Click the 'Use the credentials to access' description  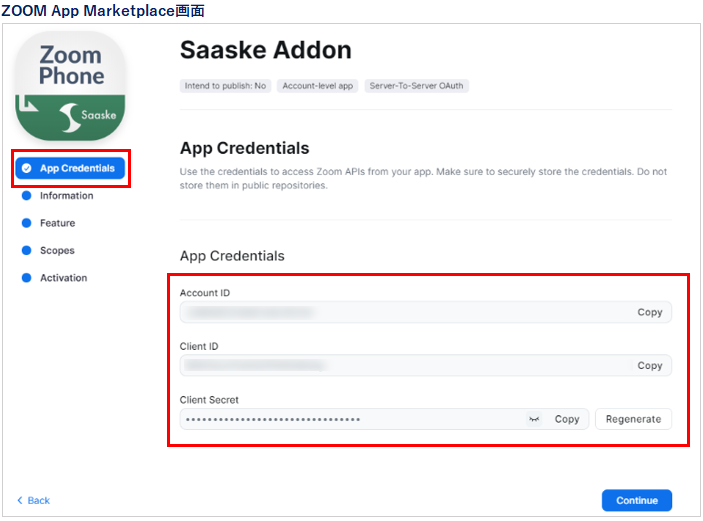[423, 178]
